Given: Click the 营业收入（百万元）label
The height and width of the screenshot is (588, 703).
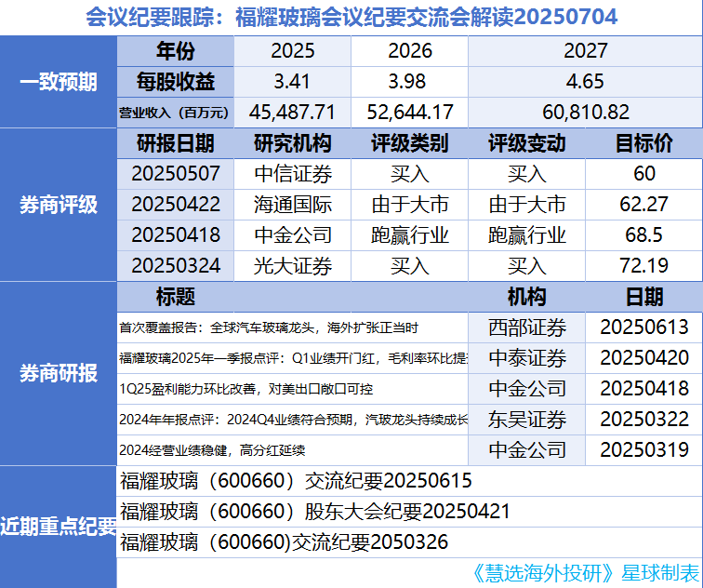Looking at the screenshot, I should tap(174, 113).
